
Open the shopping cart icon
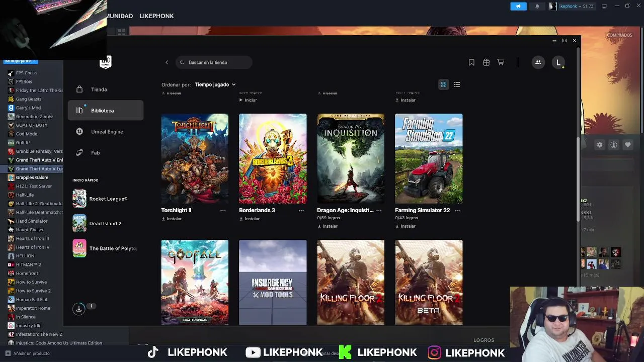click(501, 62)
